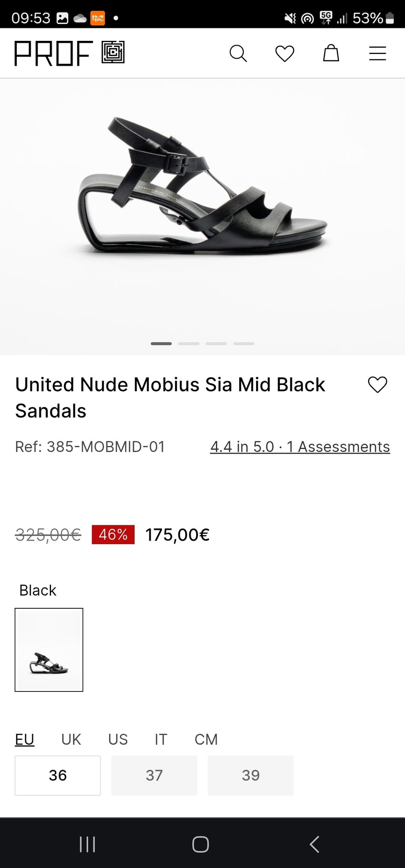Select the Black color swatch thumbnail
The image size is (405, 868).
[x=49, y=650]
